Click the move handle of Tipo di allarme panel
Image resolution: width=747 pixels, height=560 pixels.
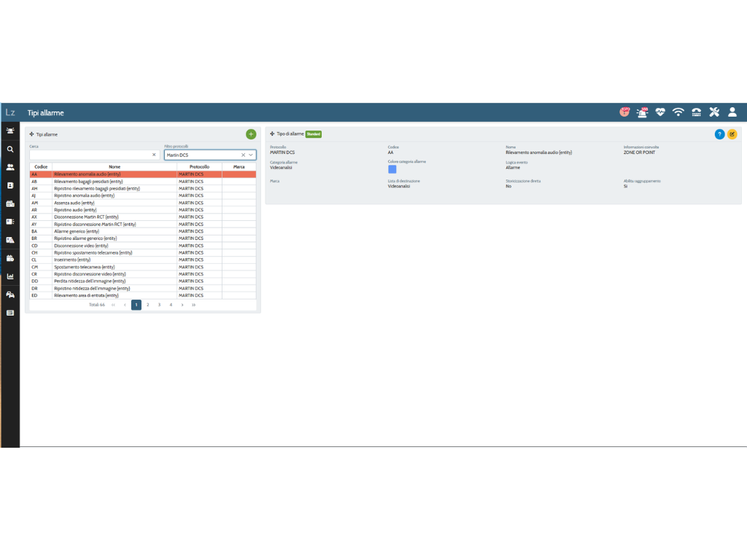[272, 134]
